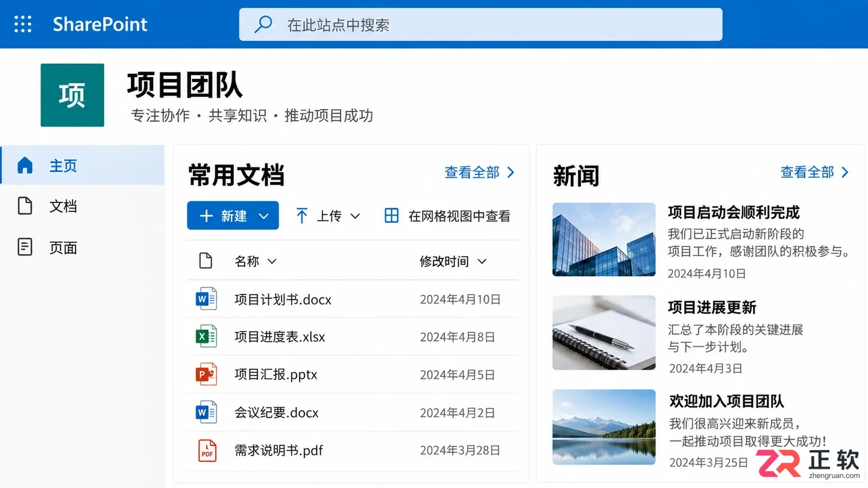Click the 在此站点中搜索 search field
This screenshot has width=868, height=488.
click(x=480, y=25)
